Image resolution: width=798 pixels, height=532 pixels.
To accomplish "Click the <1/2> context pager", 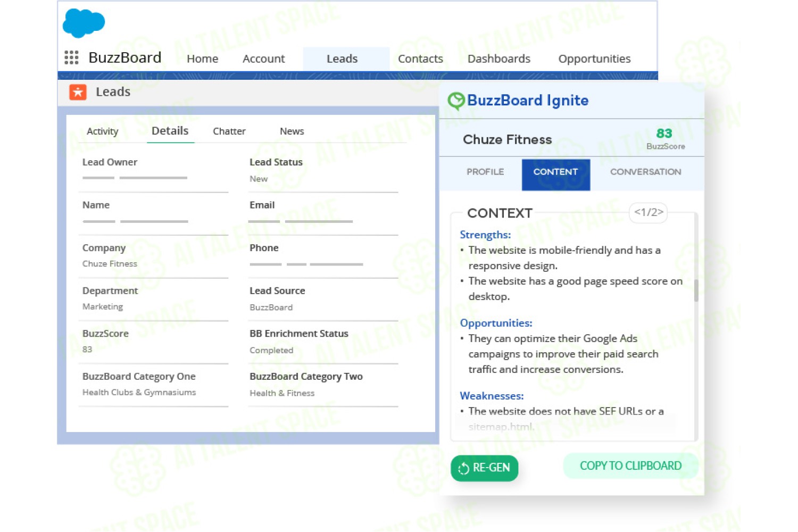I will [x=649, y=212].
